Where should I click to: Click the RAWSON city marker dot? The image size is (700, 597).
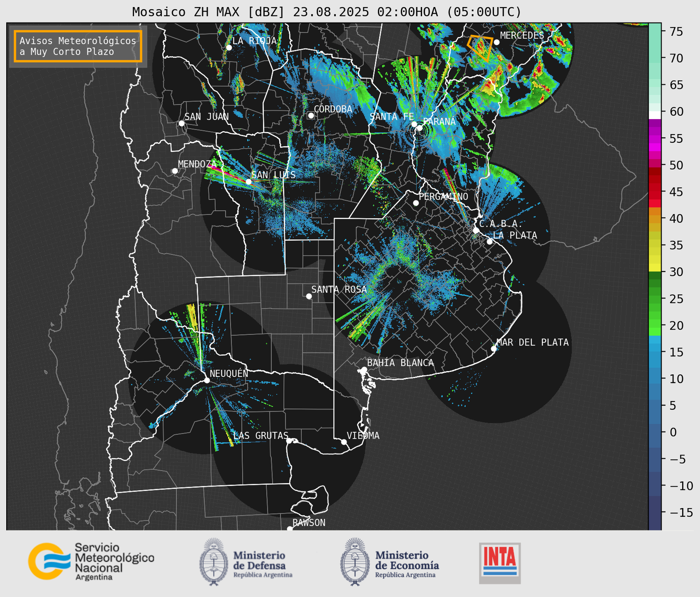point(290,528)
